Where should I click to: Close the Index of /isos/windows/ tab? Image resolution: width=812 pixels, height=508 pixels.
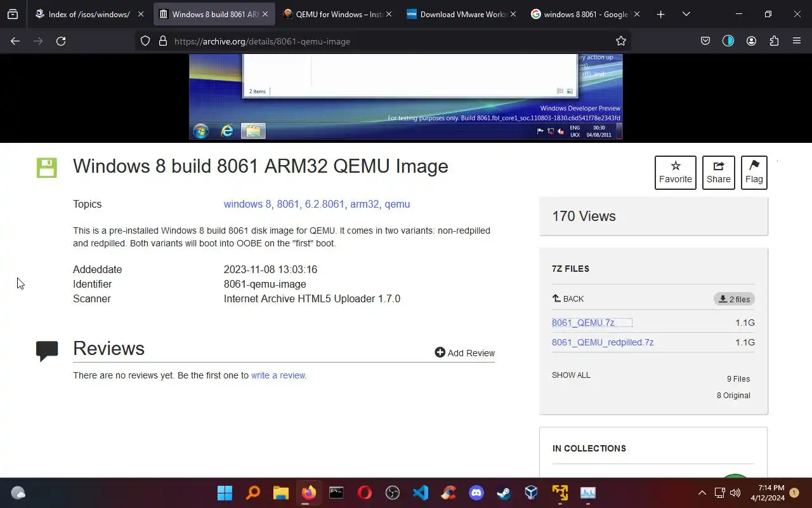point(141,14)
